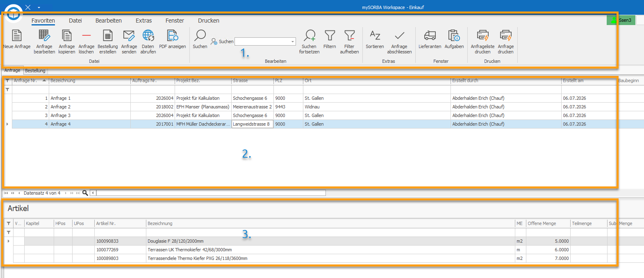Click Anfrage bearbeiten icon
Viewport: 644px width, 278px height.
pos(44,36)
